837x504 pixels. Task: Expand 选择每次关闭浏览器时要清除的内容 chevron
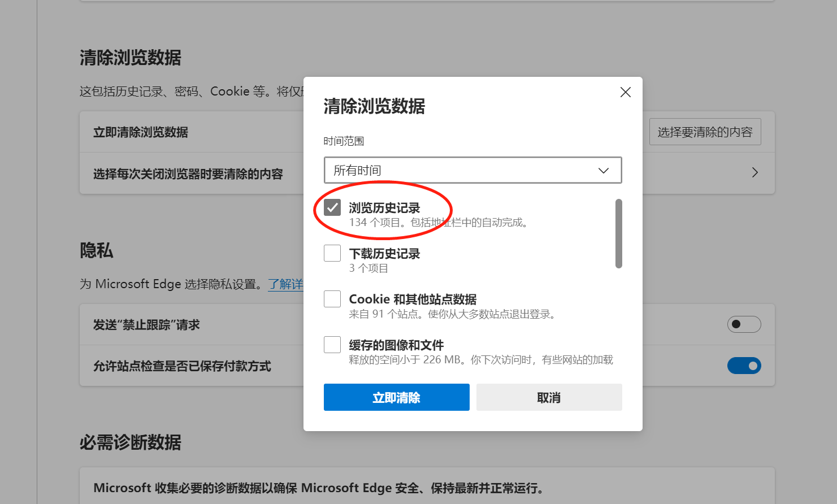(754, 173)
